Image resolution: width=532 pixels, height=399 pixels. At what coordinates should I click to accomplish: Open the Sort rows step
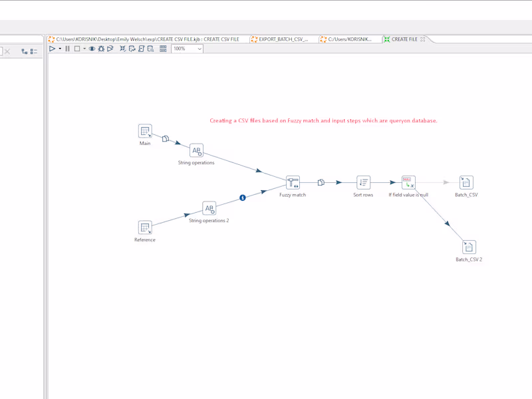(363, 182)
